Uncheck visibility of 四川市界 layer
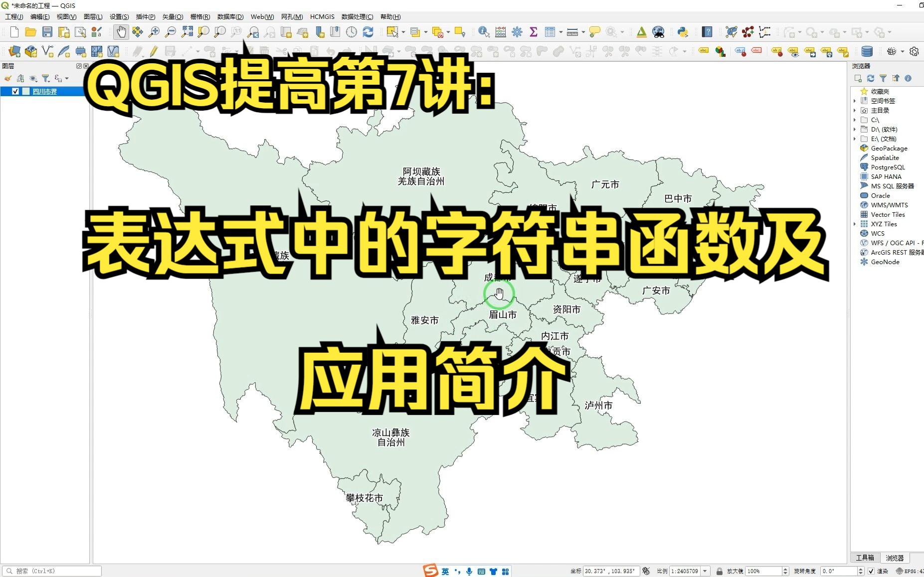 pos(15,91)
